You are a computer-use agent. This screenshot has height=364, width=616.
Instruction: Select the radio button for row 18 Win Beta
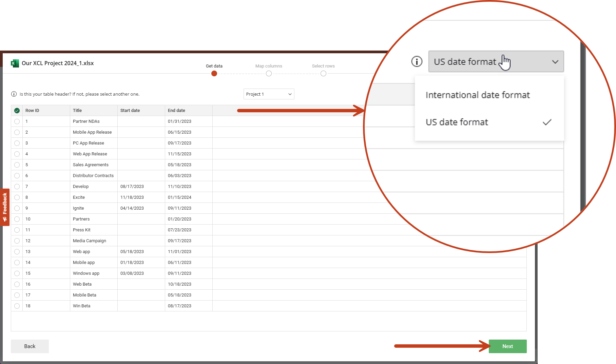[17, 306]
